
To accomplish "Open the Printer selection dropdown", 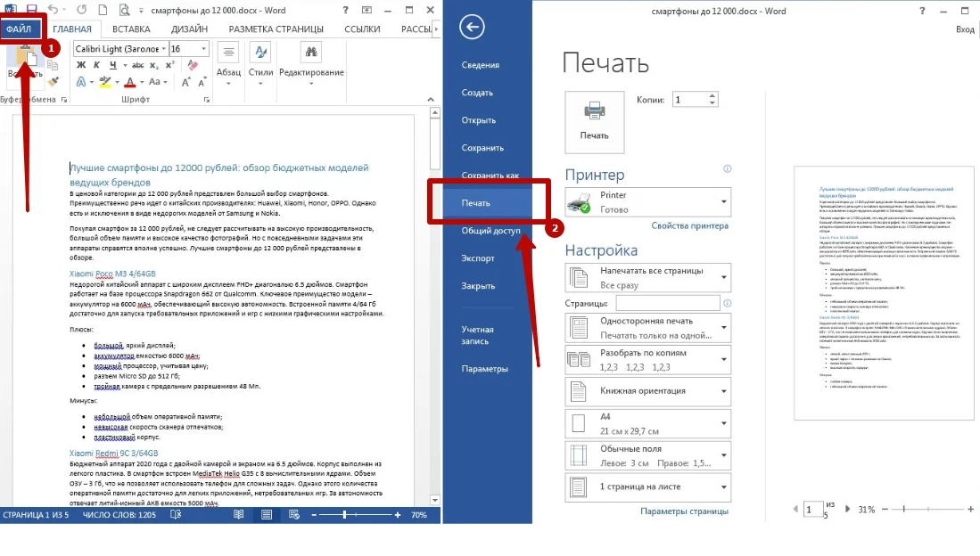I will point(648,202).
